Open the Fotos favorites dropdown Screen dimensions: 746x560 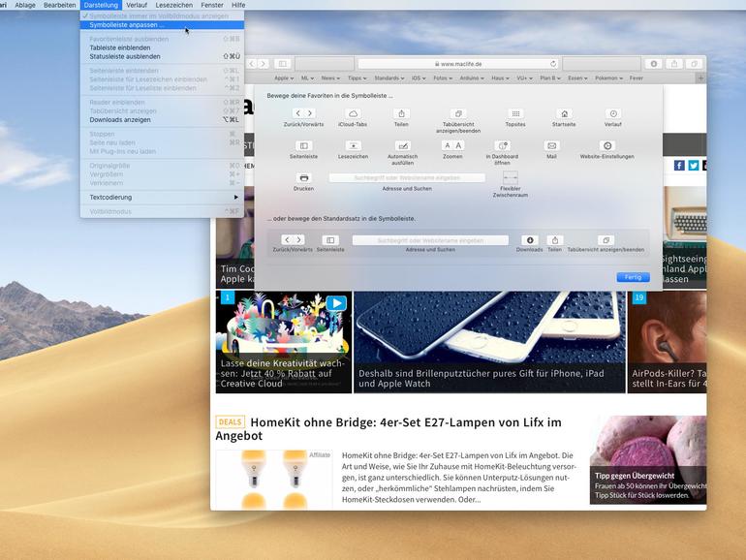pos(443,78)
